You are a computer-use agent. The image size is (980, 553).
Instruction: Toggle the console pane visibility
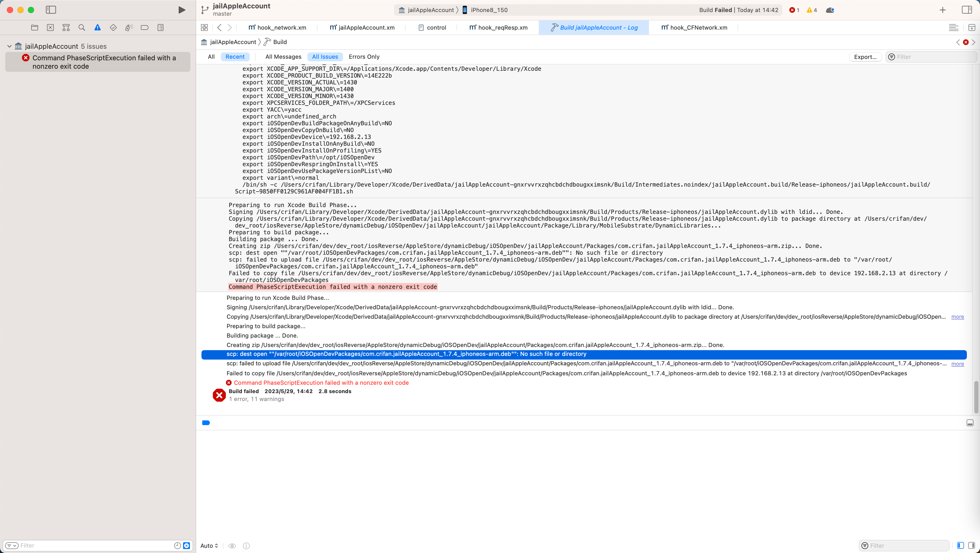click(971, 546)
